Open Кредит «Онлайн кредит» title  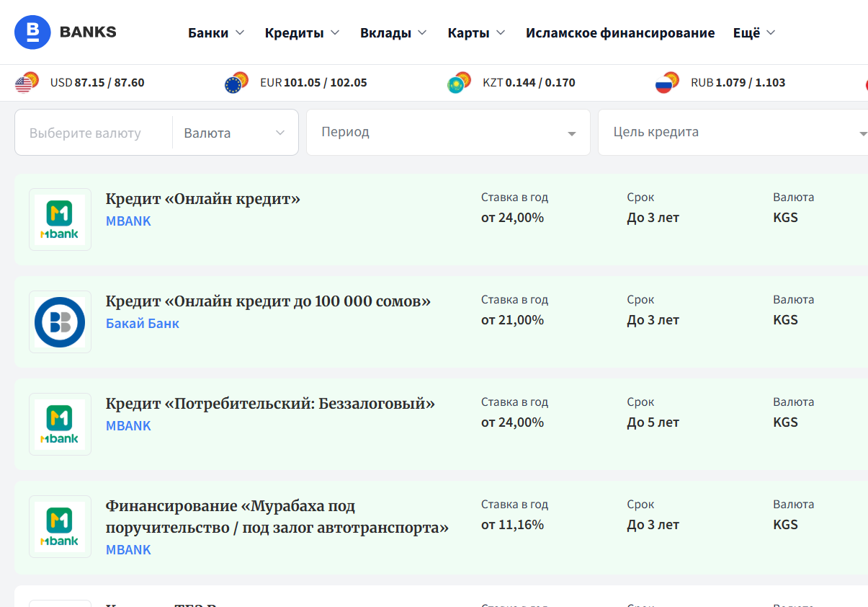[x=202, y=199]
